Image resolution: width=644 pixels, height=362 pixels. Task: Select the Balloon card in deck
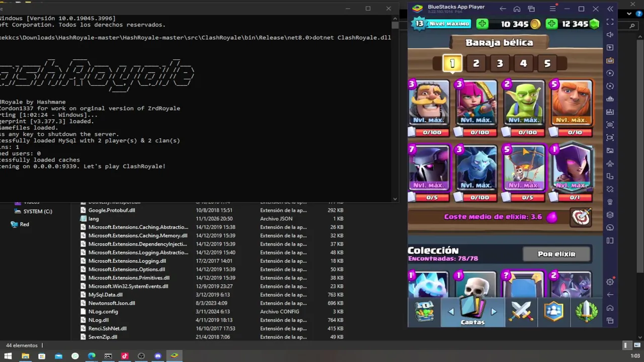point(524,168)
